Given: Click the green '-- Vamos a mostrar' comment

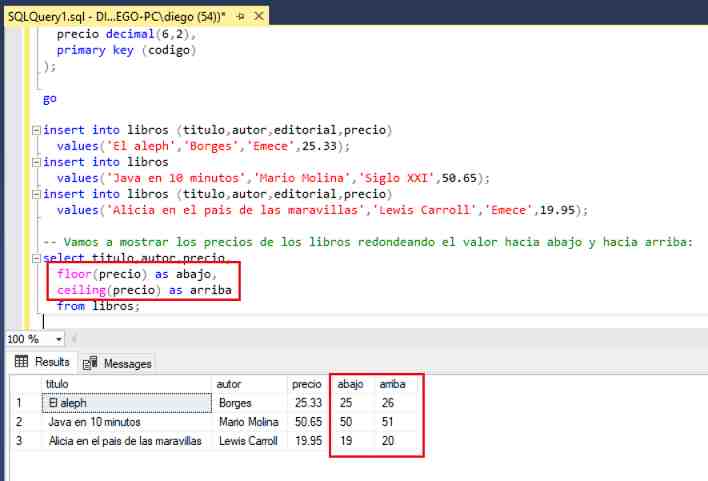Looking at the screenshot, I should [368, 242].
